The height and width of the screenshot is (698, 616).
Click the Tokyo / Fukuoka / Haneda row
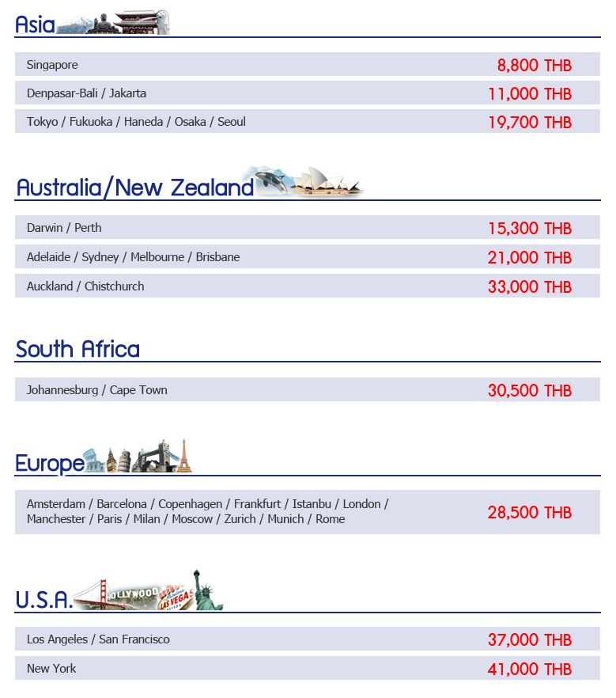[x=307, y=122]
